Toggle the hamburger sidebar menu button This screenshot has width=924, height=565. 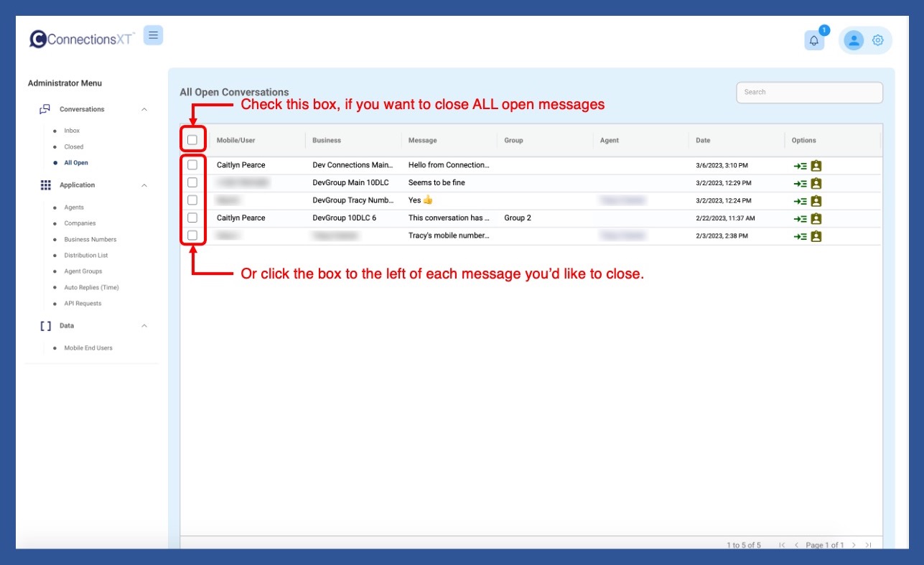[x=153, y=35]
